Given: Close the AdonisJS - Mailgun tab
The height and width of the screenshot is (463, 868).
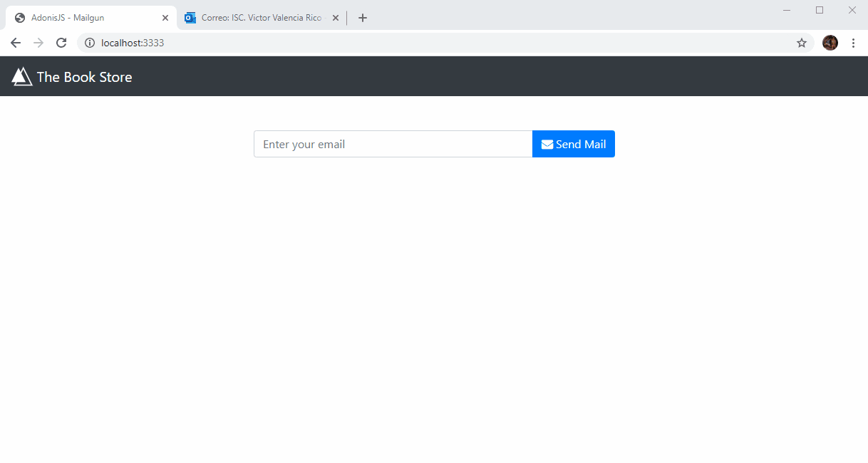Looking at the screenshot, I should pyautogui.click(x=165, y=18).
